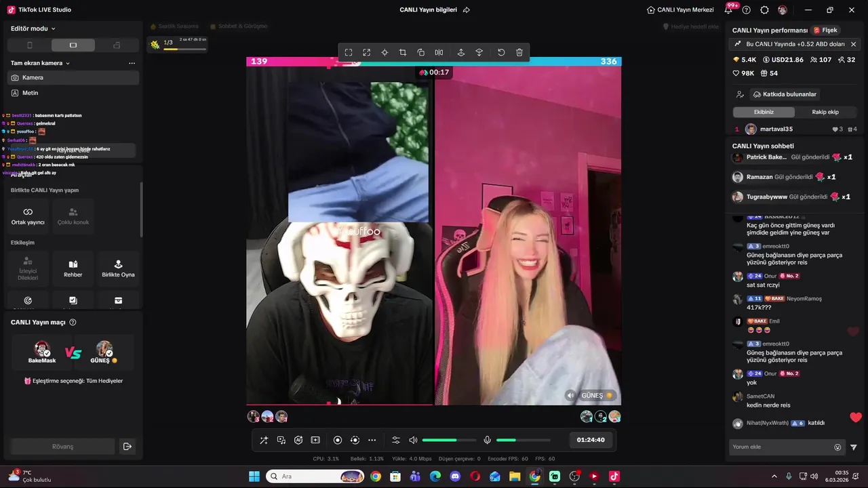
Task: Select the Kamera source
Action: click(73, 77)
